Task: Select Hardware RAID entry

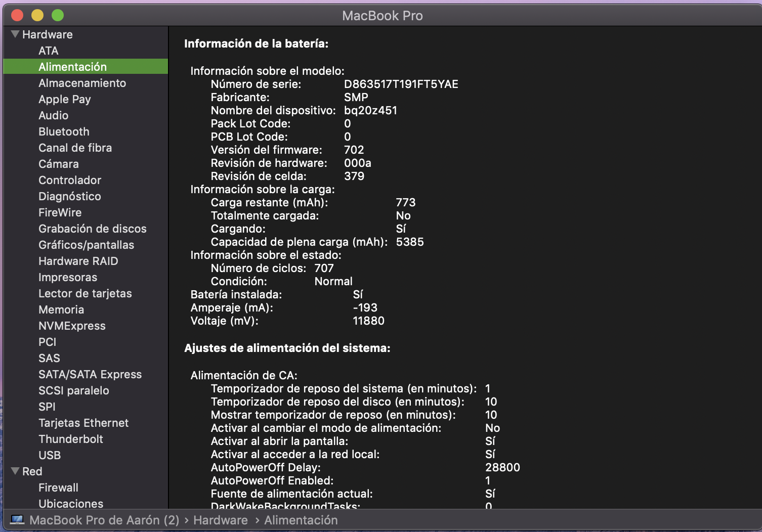Action: click(x=78, y=261)
